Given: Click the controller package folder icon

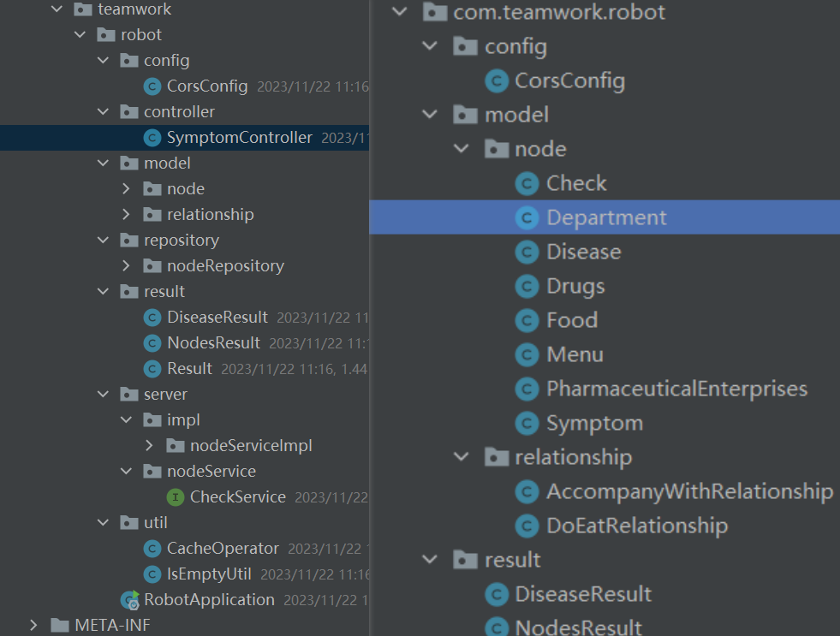Looking at the screenshot, I should click(129, 112).
